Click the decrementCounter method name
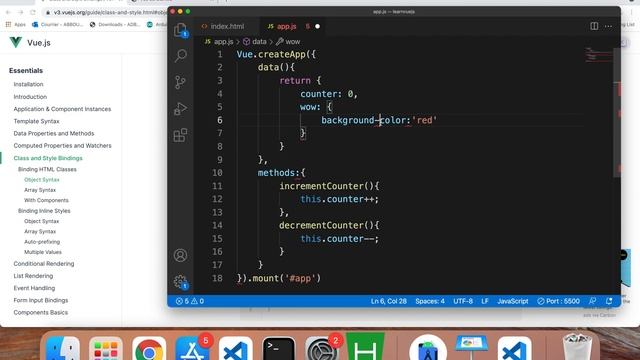The width and height of the screenshot is (640, 360). point(321,225)
